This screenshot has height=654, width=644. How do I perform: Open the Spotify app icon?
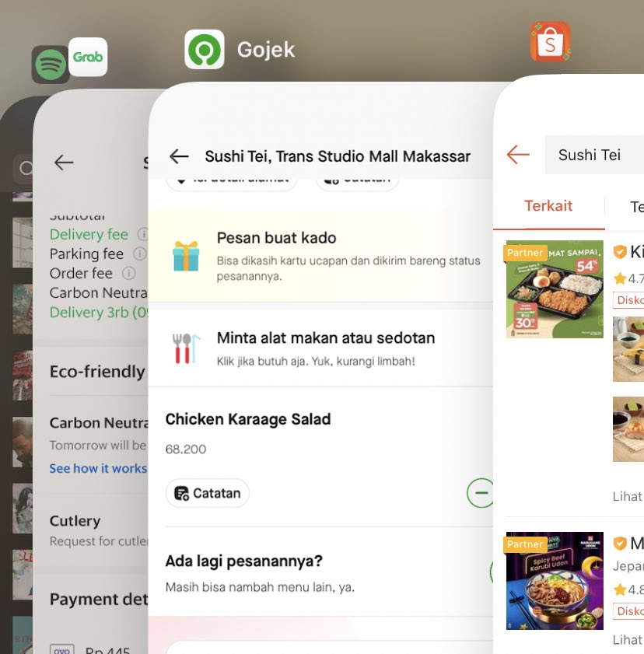pos(51,65)
